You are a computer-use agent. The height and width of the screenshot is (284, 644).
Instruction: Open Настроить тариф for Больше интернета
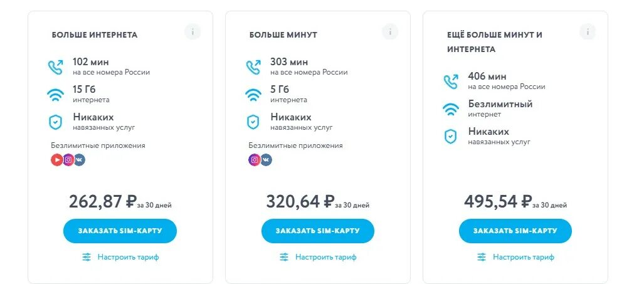click(120, 257)
